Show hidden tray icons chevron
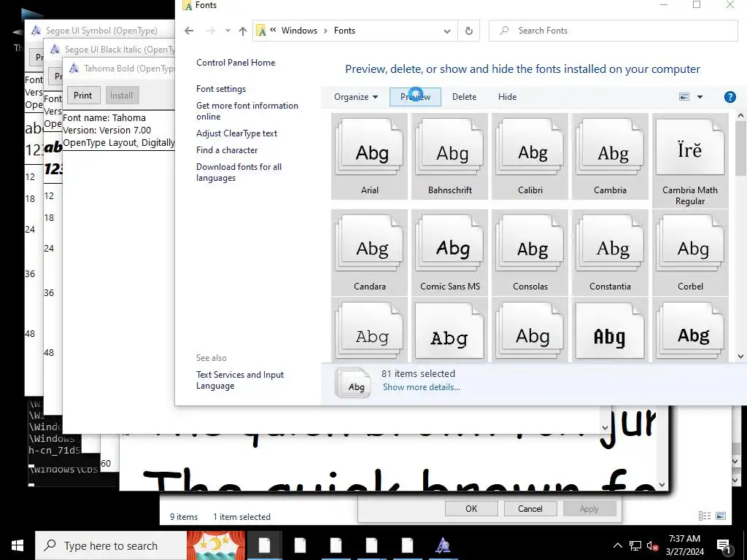Screen dimensions: 747x560 pos(617,545)
